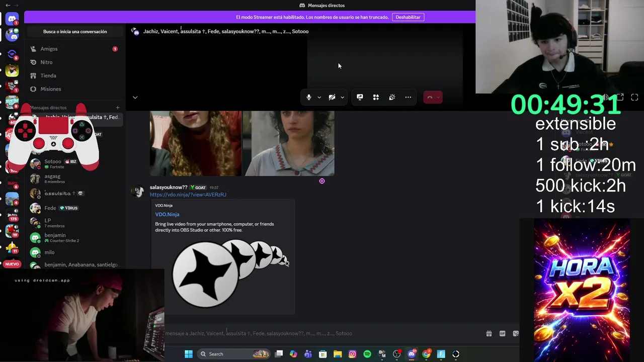The image size is (644, 362).
Task: Click the taskbar Search box
Action: [234, 354]
